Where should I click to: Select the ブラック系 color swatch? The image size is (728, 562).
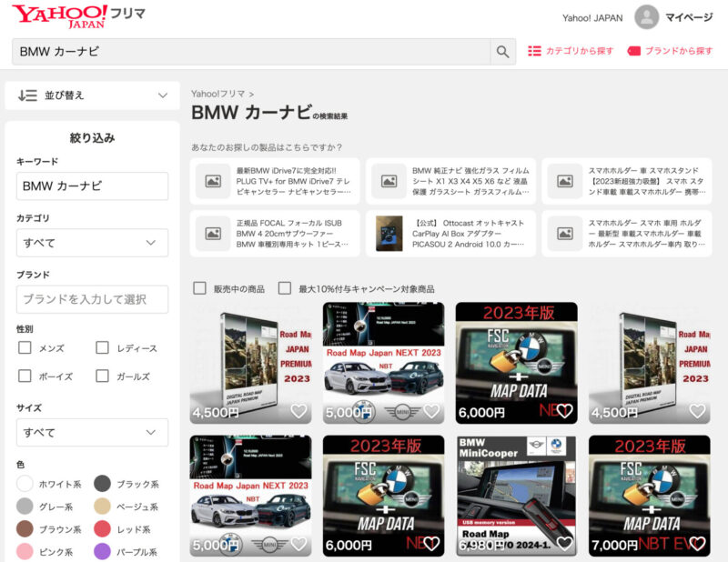coord(102,484)
